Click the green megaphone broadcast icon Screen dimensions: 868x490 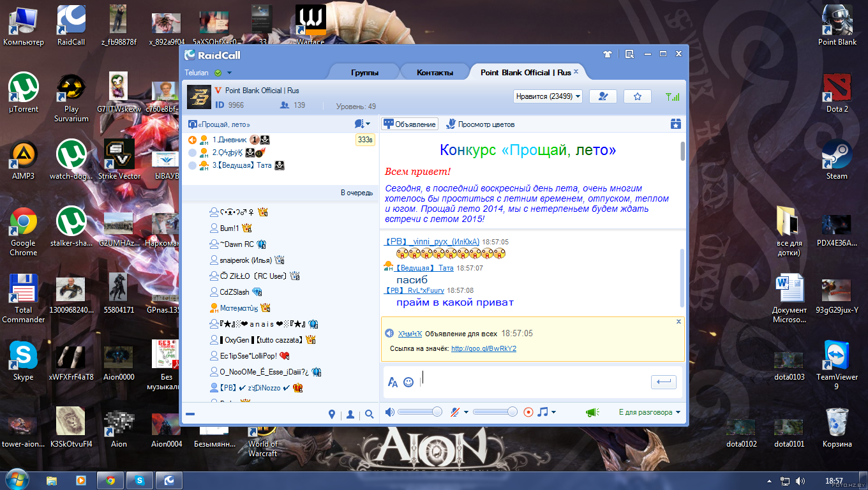coord(592,412)
